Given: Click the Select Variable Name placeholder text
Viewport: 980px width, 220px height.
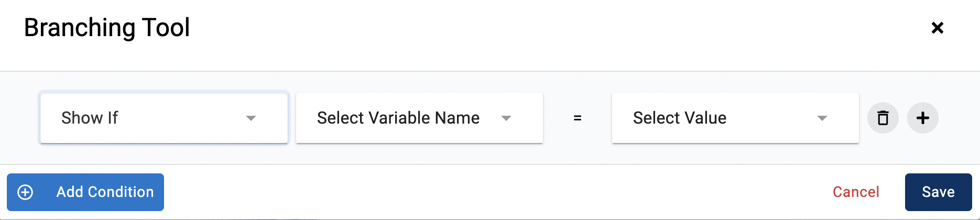Looking at the screenshot, I should pos(398,118).
